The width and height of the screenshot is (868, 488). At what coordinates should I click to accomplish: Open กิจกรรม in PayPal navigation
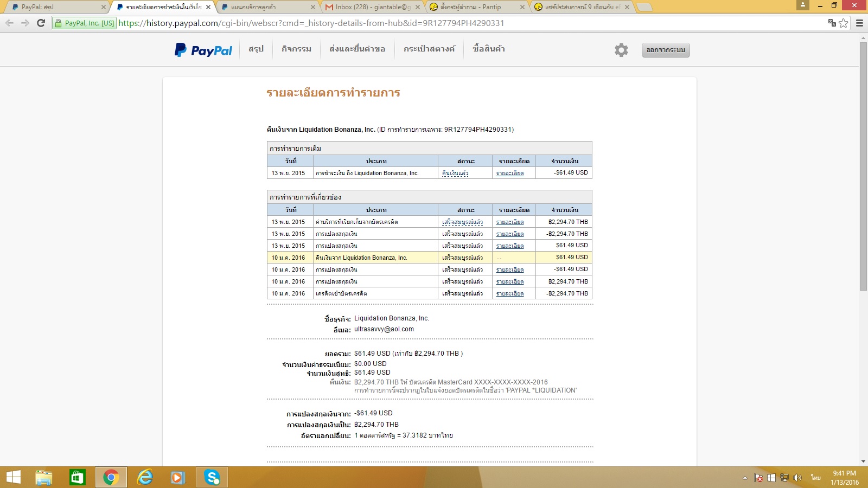[x=296, y=49]
